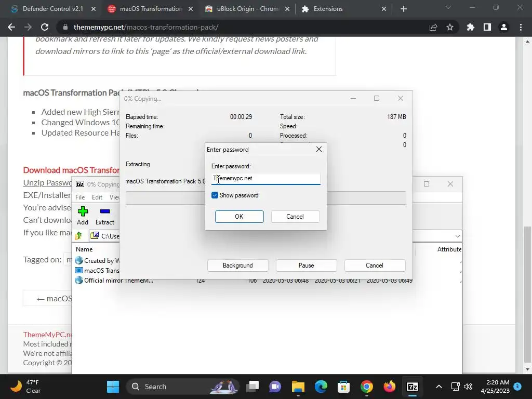
Task: Click the 7-Zip taskbar icon
Action: click(412, 387)
